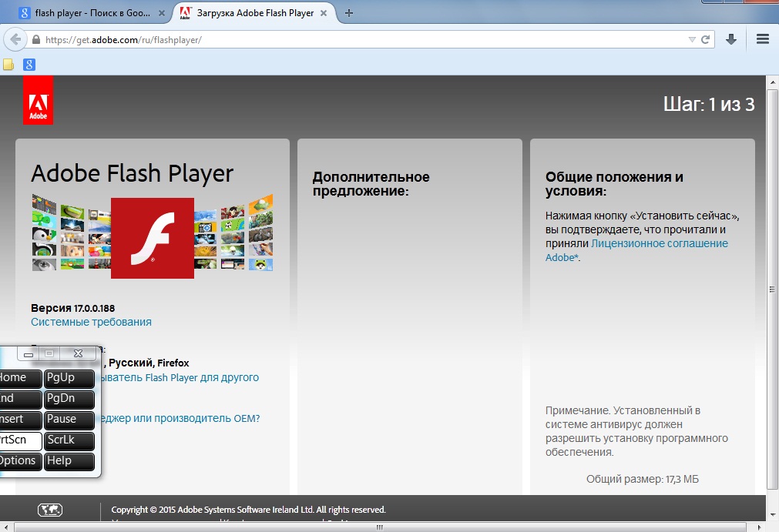Click the vertical scrollbar up arrow
This screenshot has width=779, height=532.
click(x=772, y=82)
